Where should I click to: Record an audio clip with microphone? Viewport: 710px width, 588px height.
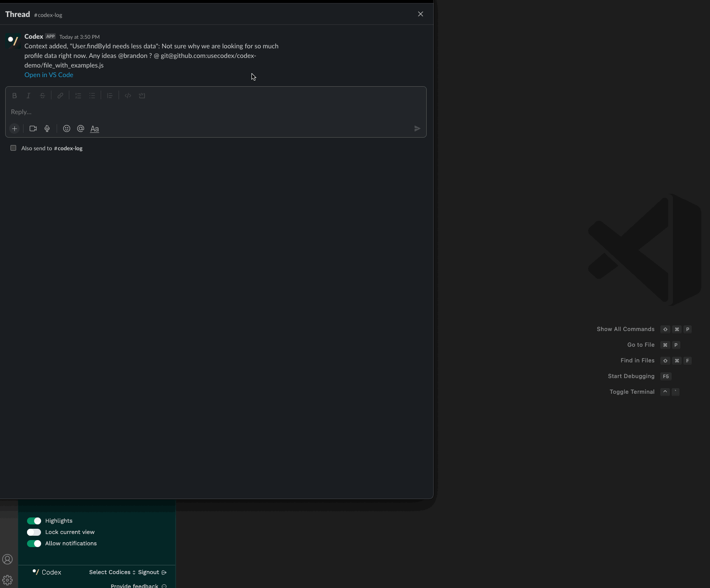47,128
